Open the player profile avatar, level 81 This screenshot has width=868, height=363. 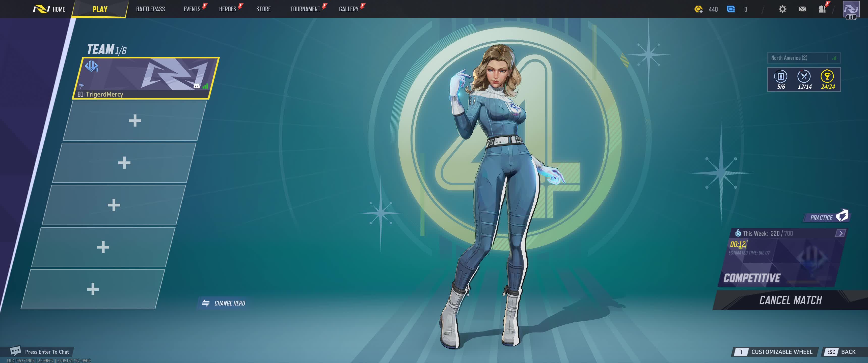851,10
